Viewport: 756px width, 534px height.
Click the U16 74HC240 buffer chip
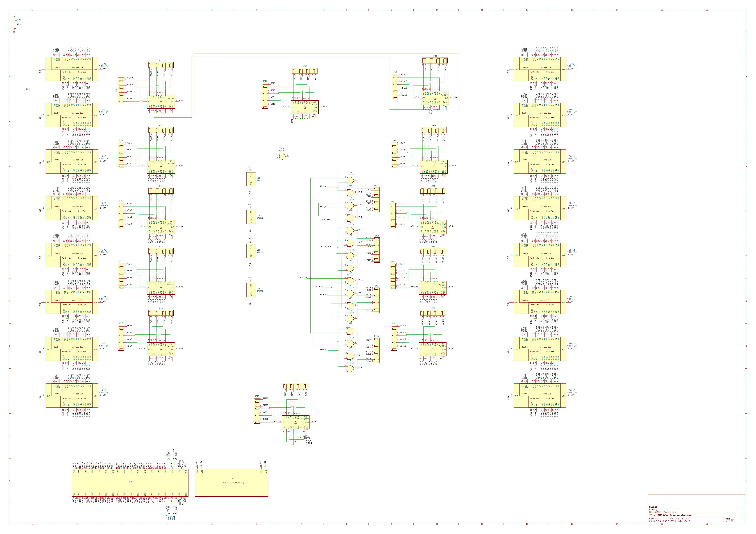coord(433,349)
